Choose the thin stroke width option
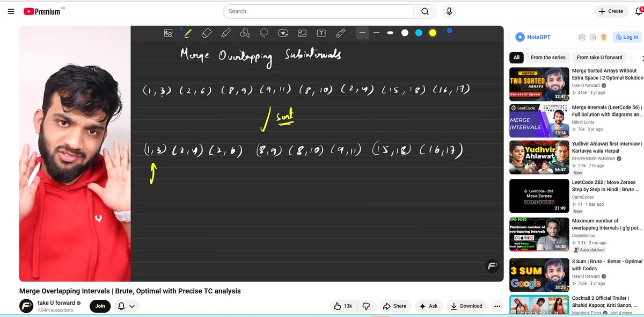 [x=362, y=33]
